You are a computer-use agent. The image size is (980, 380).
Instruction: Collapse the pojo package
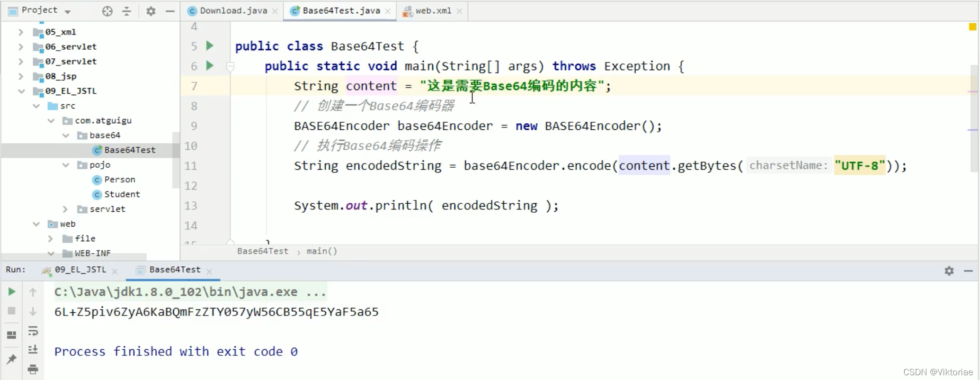65,164
